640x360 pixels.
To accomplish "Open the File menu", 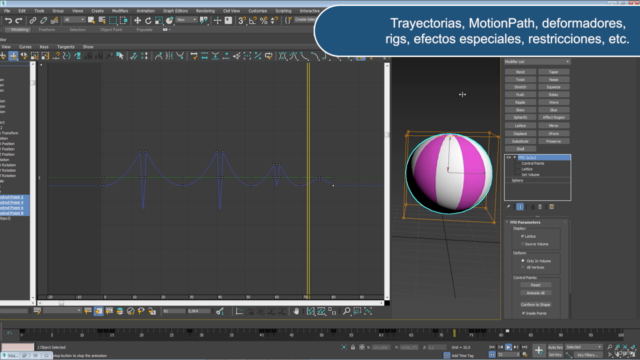I will click(7, 11).
